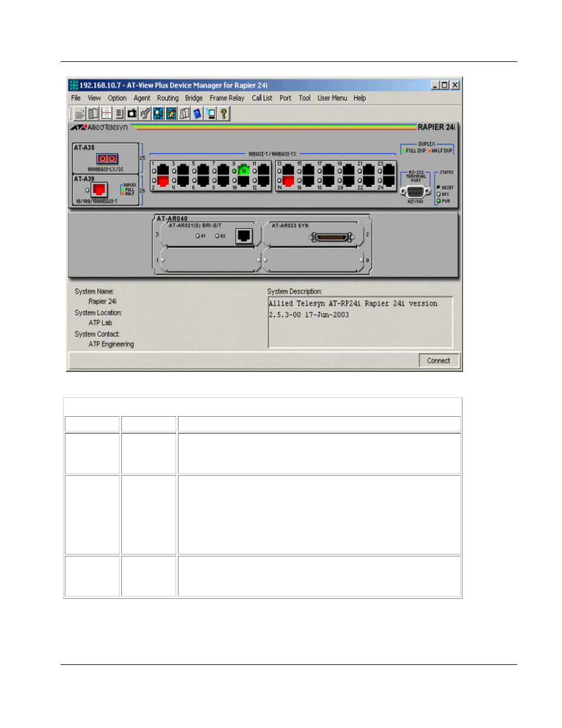Click the blue grid lightbulb toolbar icon
This screenshot has height=728, width=562.
tap(158, 114)
